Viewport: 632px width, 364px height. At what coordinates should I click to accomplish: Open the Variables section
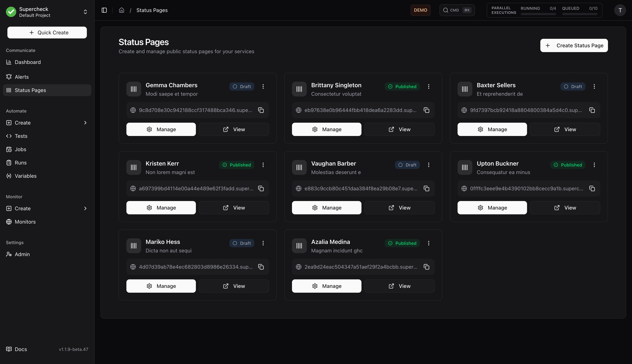point(26,176)
